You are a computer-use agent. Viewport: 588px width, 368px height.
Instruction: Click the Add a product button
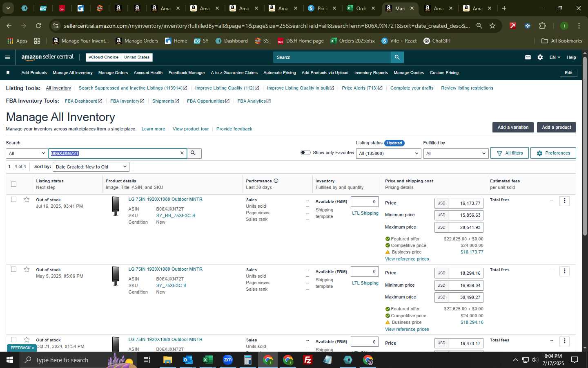click(556, 127)
